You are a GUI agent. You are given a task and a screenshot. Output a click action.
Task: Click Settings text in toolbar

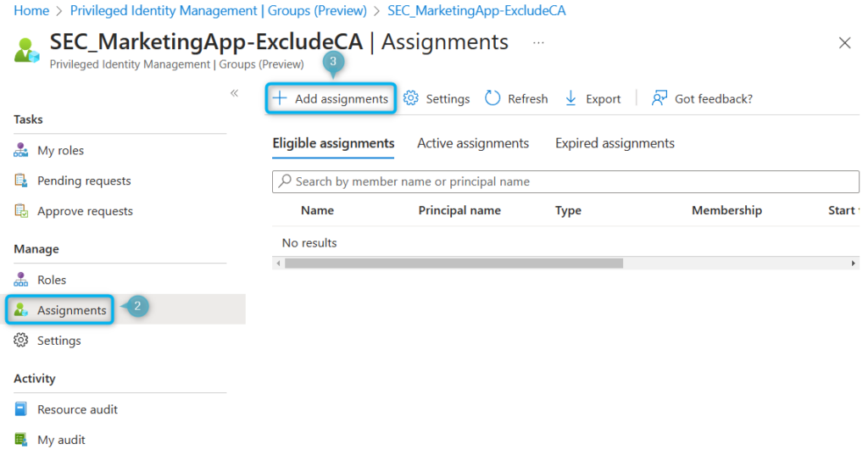click(448, 99)
